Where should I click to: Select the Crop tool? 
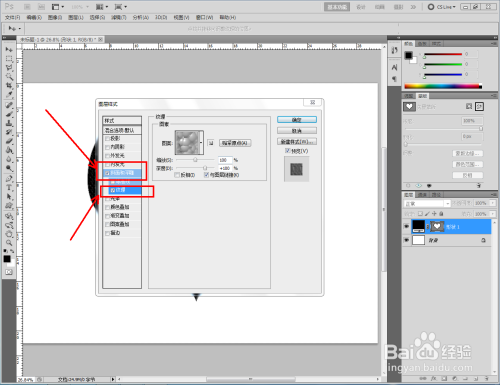[x=9, y=86]
